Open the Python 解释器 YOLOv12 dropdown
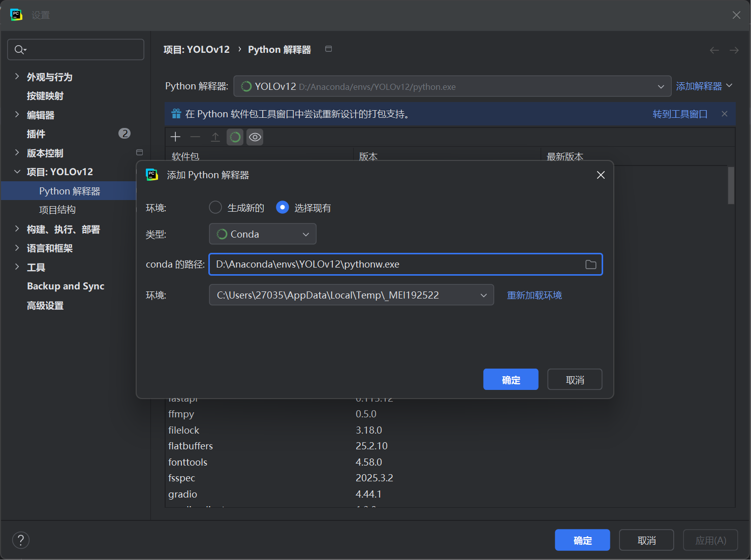The image size is (751, 560). pyautogui.click(x=452, y=86)
